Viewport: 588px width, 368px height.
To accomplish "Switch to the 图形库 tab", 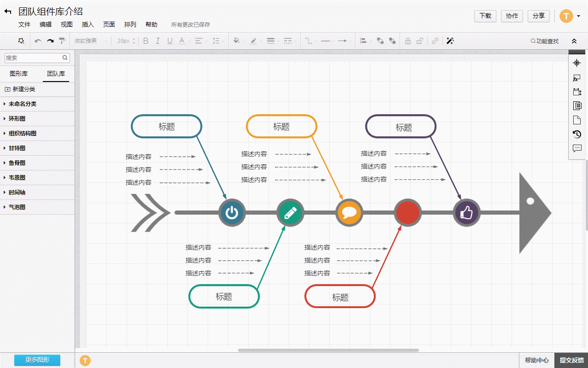I will pyautogui.click(x=19, y=74).
